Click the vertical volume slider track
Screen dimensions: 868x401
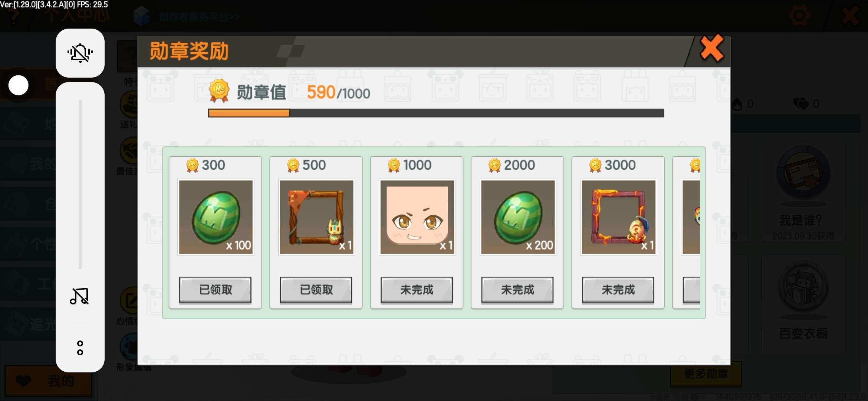pyautogui.click(x=80, y=184)
